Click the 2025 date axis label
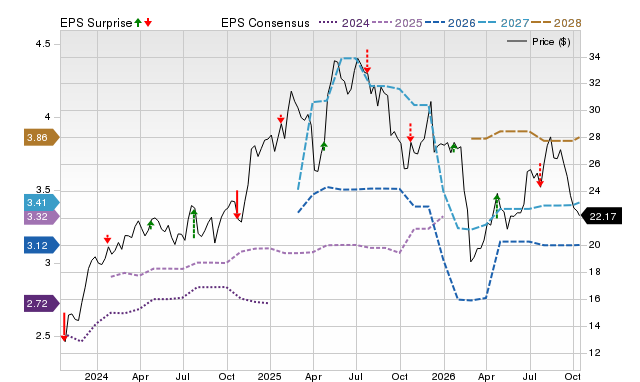This screenshot has height=382, width=640. click(269, 376)
